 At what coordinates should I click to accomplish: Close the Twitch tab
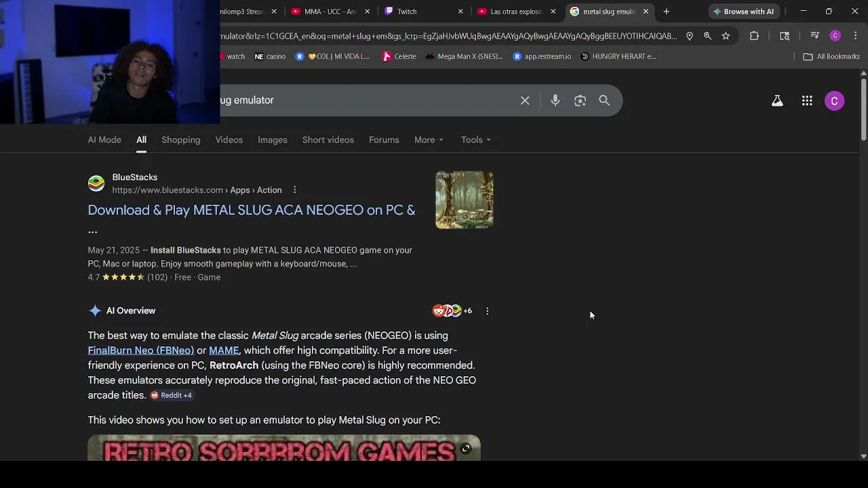click(x=460, y=12)
